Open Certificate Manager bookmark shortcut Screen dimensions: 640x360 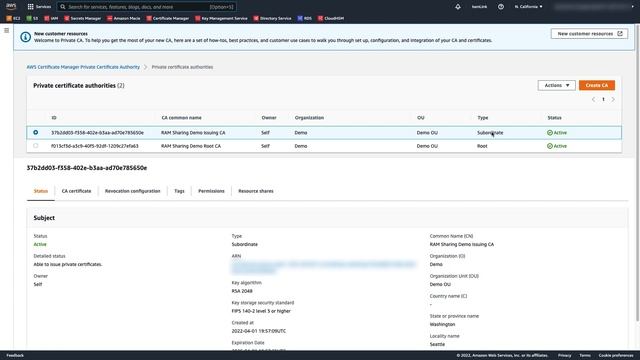[168, 18]
